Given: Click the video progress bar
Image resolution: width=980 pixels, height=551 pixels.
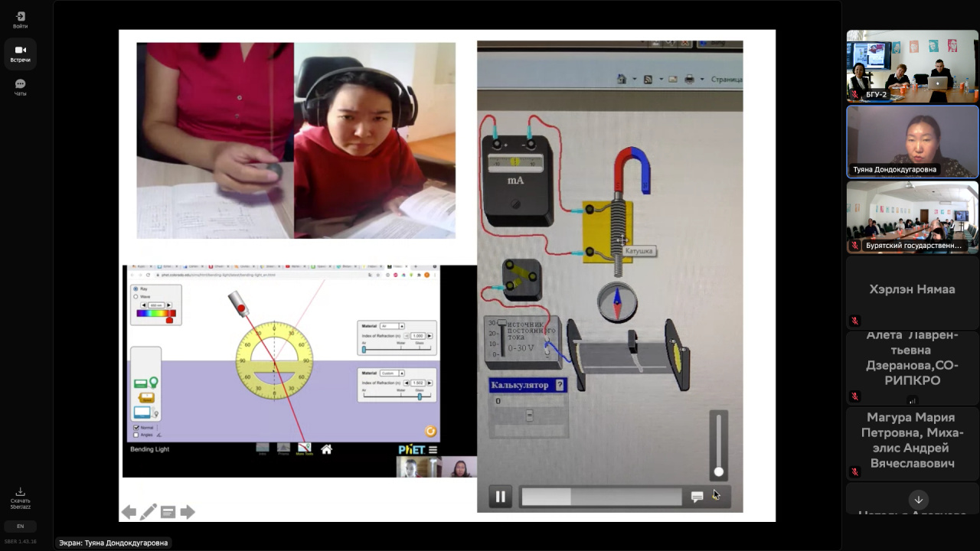Looking at the screenshot, I should coord(601,497).
